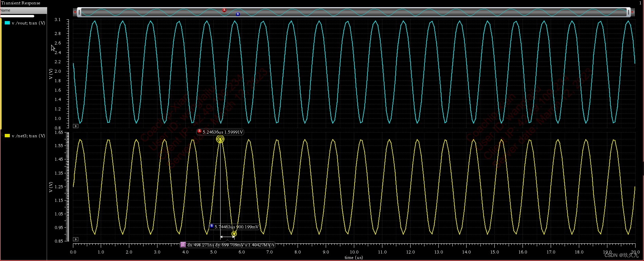Viewport: 644px width, 261px height.
Task: Select the 'v /net3; tran (V)' legend entry
Action: tap(29, 136)
